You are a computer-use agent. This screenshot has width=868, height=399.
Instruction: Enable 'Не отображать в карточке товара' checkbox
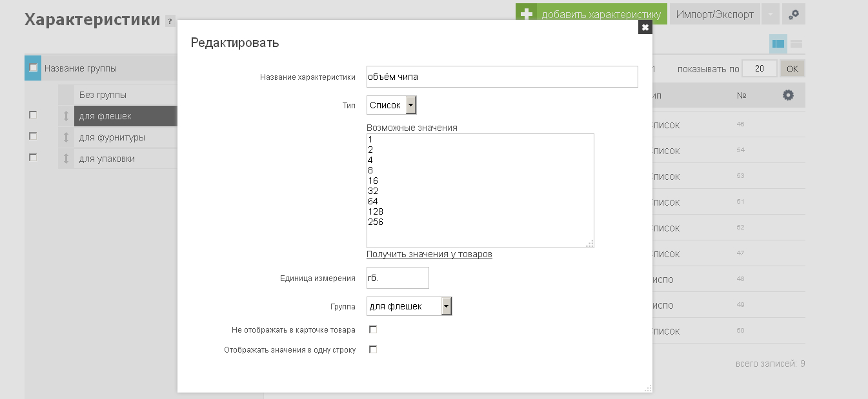(372, 329)
